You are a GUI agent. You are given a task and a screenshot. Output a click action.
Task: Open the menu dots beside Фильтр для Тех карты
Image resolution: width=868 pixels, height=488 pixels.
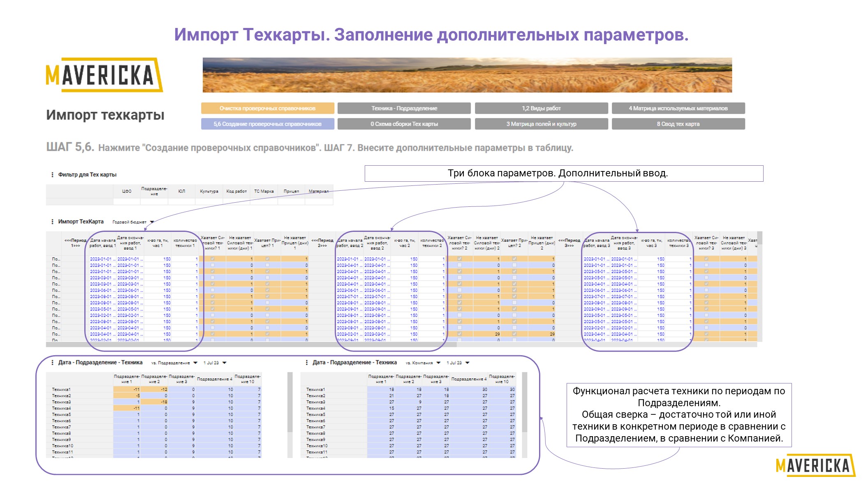[x=52, y=175]
